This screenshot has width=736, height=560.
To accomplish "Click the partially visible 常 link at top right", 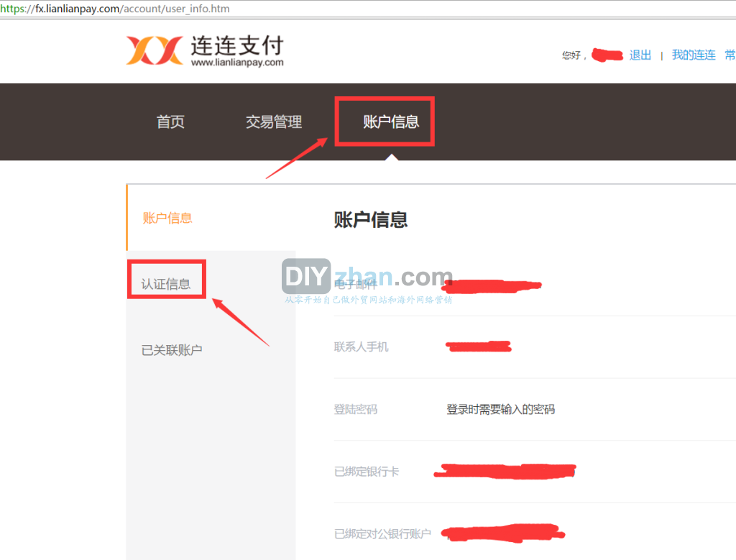I will pos(730,55).
